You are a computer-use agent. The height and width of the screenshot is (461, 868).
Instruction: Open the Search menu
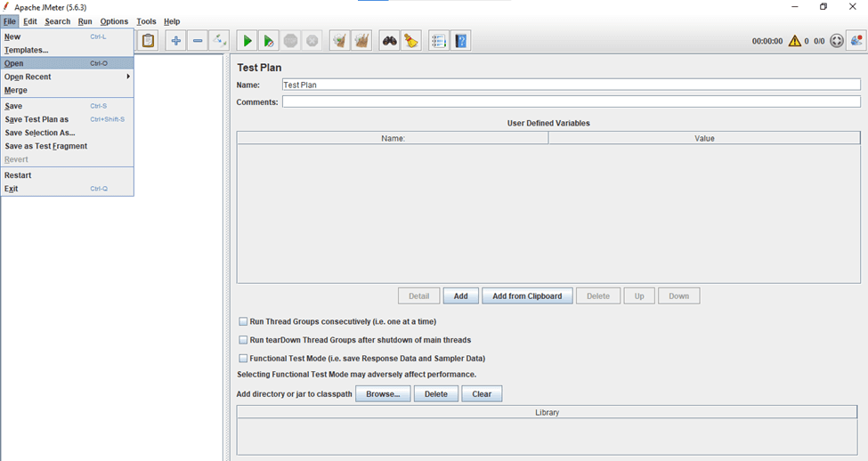coord(58,21)
